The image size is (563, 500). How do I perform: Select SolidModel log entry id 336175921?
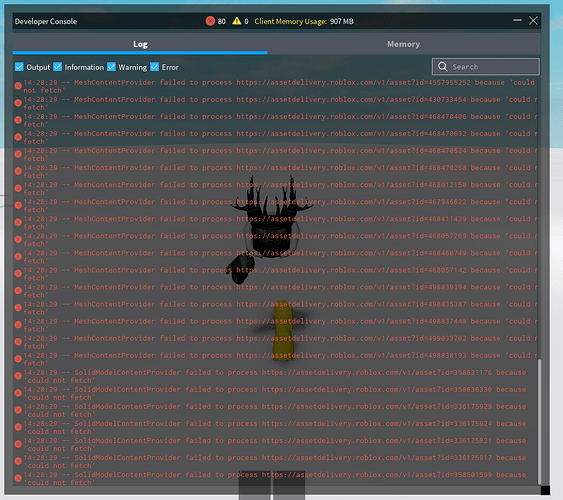(x=276, y=444)
